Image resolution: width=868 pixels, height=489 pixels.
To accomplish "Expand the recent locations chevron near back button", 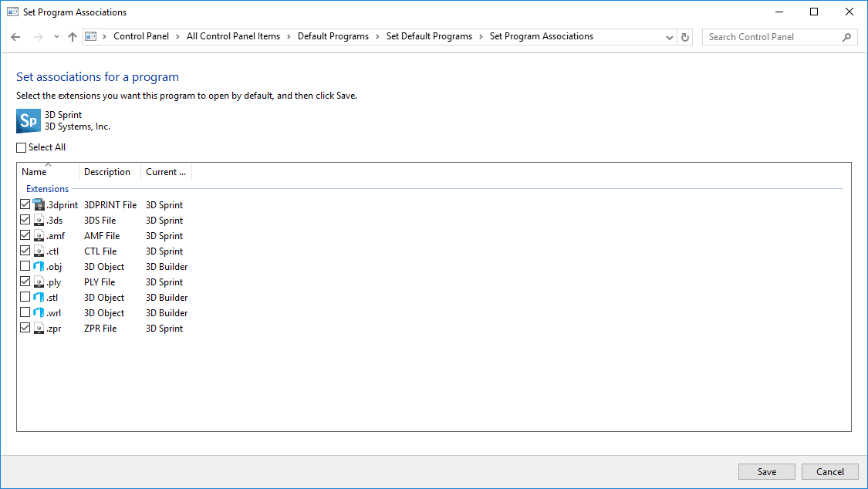I will 55,36.
